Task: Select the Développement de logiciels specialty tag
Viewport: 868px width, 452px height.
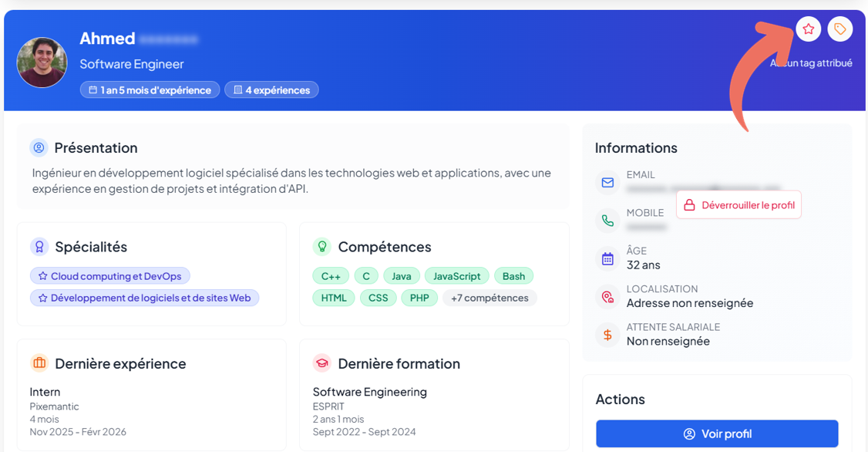Action: (x=145, y=298)
